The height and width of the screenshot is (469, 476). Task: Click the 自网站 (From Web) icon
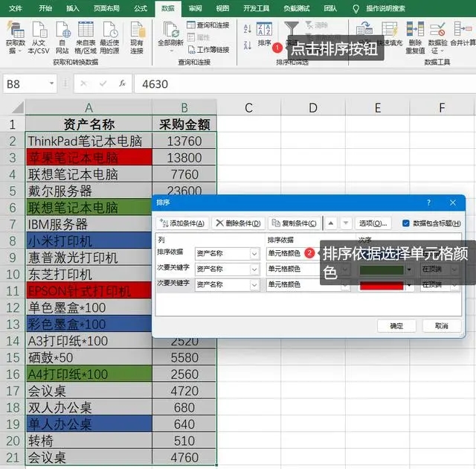click(x=62, y=37)
